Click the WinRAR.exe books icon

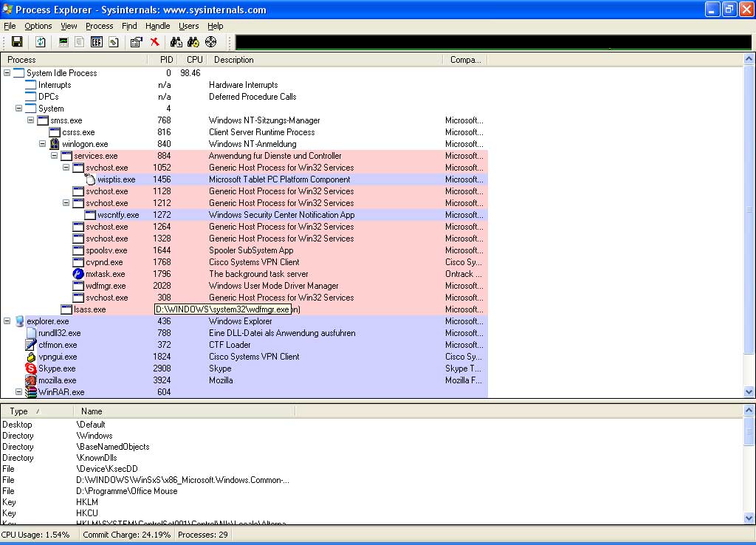tap(31, 392)
